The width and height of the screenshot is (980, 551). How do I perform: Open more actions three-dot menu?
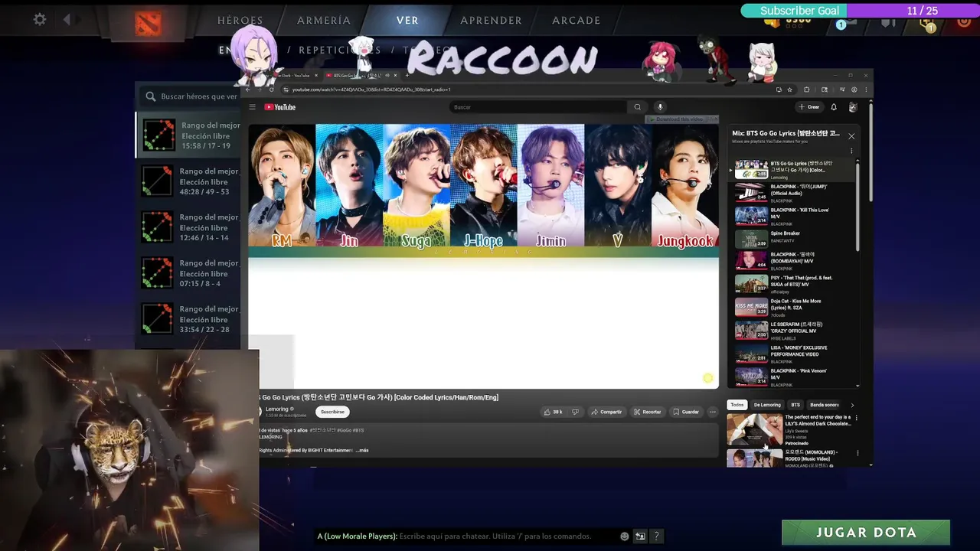coord(713,412)
